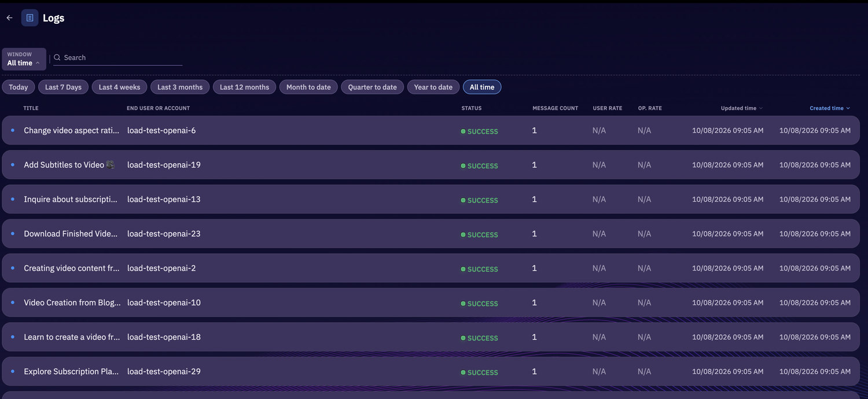The image size is (868, 399).
Task: Click SUCCESS status in load-test-openai-19 row
Action: [480, 166]
